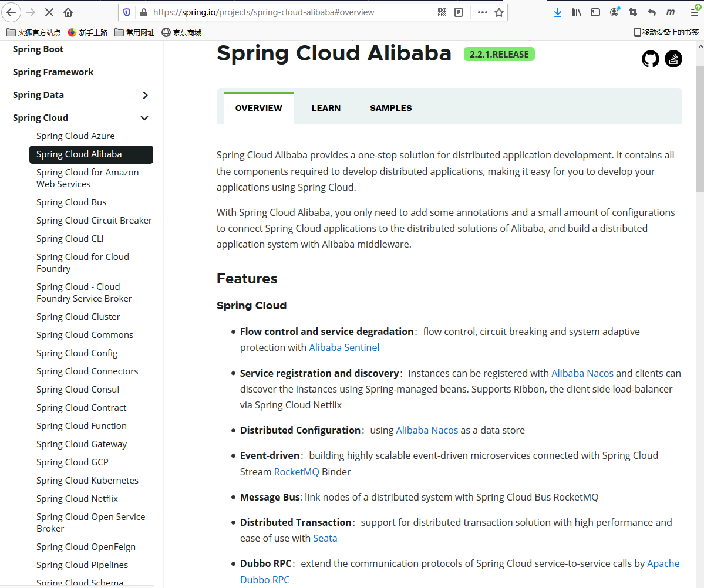Image resolution: width=704 pixels, height=588 pixels.
Task: Open the library bookmarks icon
Action: (x=577, y=12)
